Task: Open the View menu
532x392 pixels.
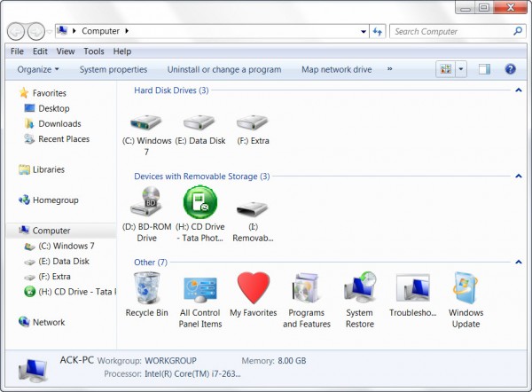Action: (66, 51)
